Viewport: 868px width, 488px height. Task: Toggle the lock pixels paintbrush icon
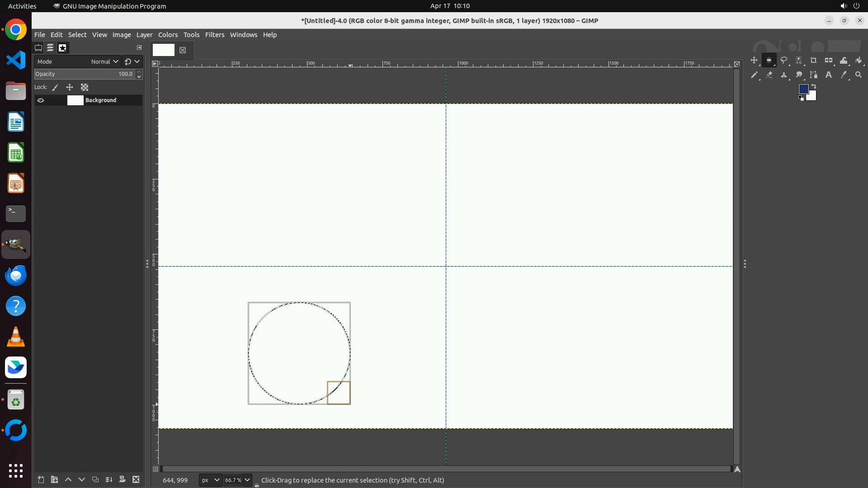point(55,88)
